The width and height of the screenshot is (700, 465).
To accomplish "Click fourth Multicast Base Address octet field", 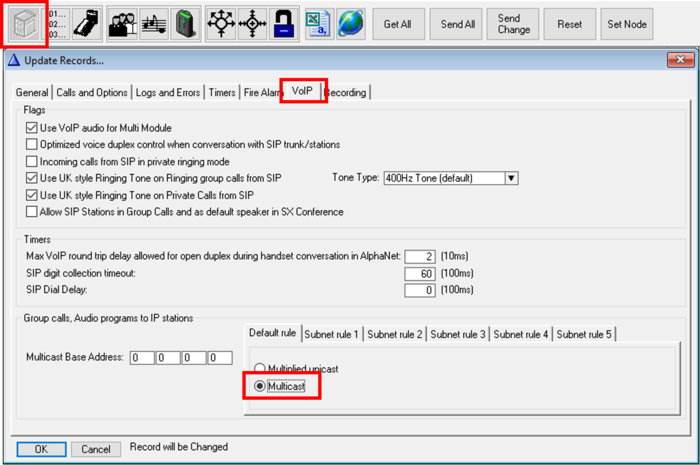I will 220,357.
